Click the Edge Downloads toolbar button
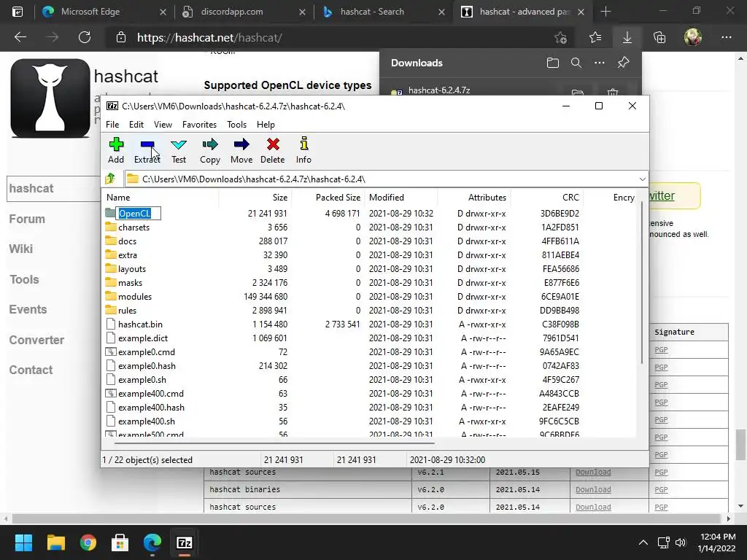 pos(627,37)
